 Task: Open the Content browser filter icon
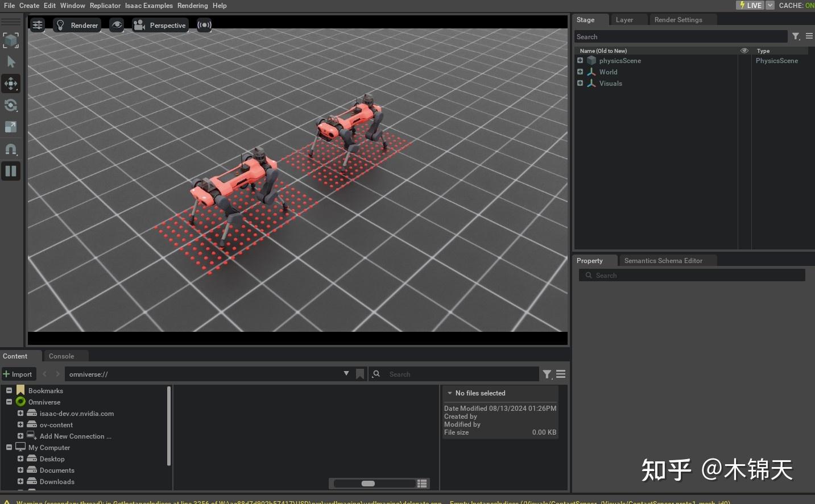point(547,374)
